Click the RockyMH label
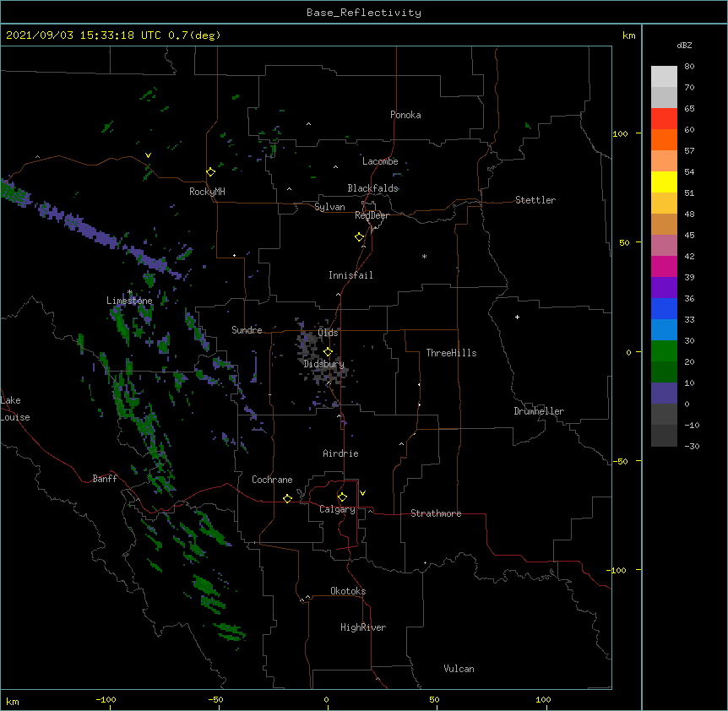 tap(207, 192)
